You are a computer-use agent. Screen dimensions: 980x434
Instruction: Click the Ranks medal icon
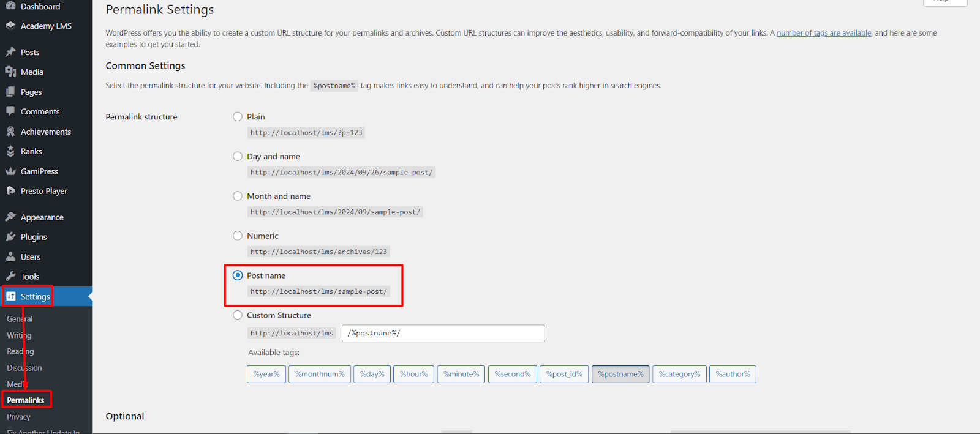tap(10, 151)
